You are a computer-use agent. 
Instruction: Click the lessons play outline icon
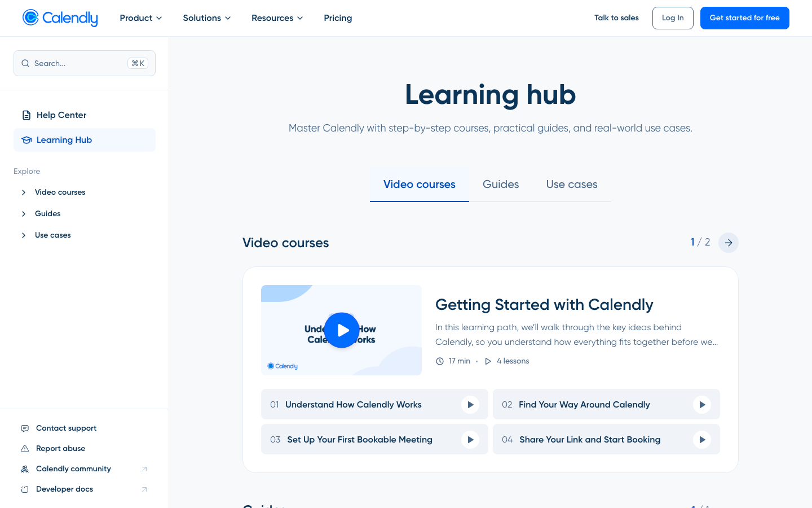click(488, 361)
